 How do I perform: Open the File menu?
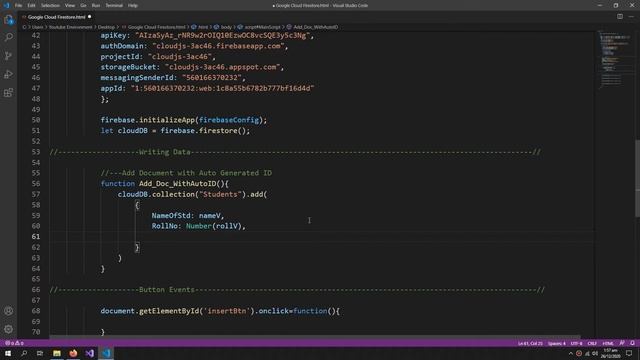click(x=18, y=5)
